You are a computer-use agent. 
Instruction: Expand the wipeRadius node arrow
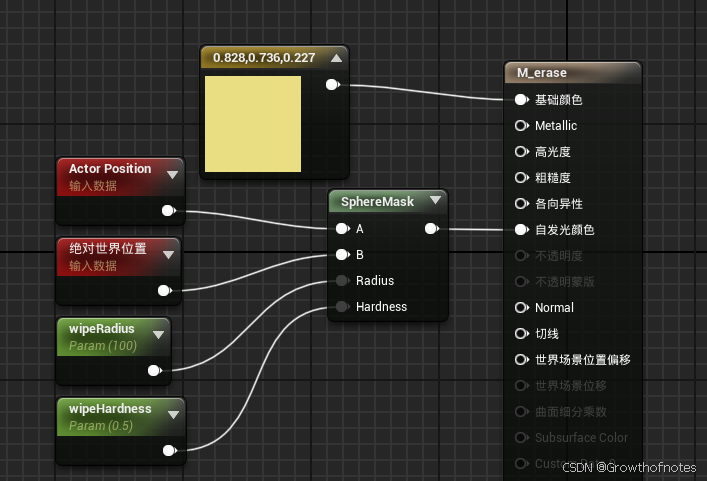158,334
